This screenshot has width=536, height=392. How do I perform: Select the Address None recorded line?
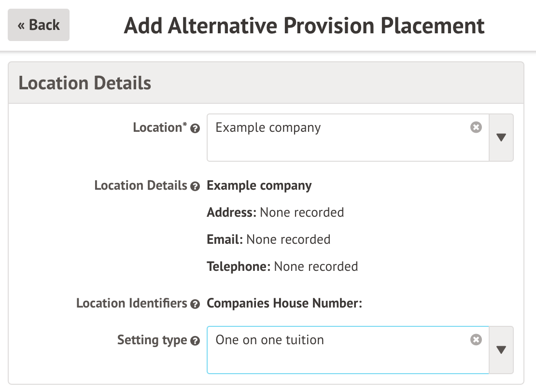[x=275, y=212]
